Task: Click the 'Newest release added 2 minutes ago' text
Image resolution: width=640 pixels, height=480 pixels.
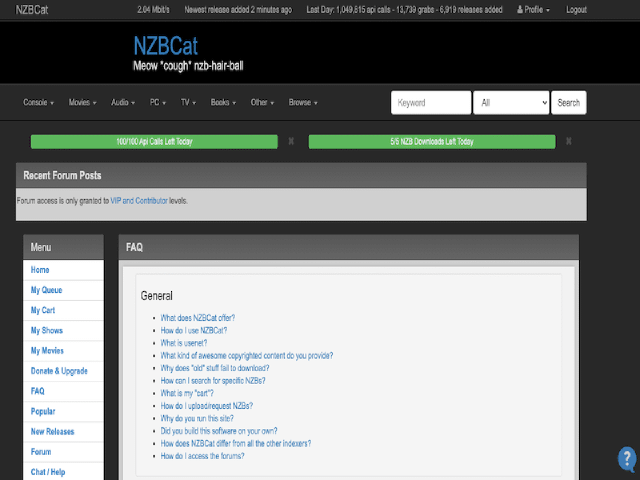Action: point(238,9)
